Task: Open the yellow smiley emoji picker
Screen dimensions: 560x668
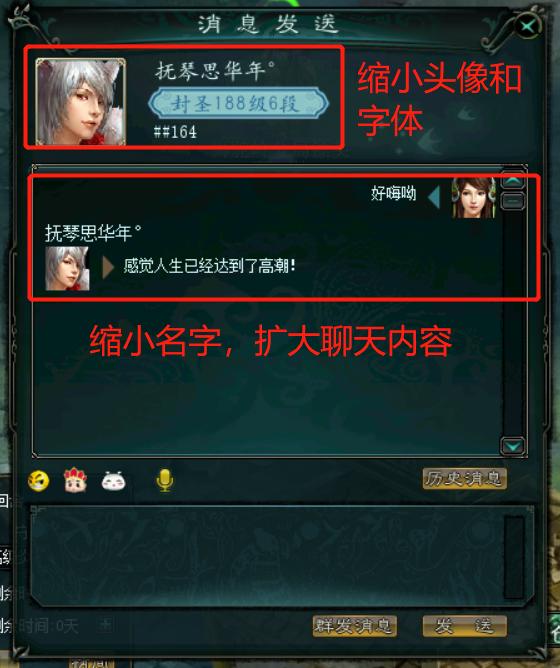Action: [x=38, y=481]
